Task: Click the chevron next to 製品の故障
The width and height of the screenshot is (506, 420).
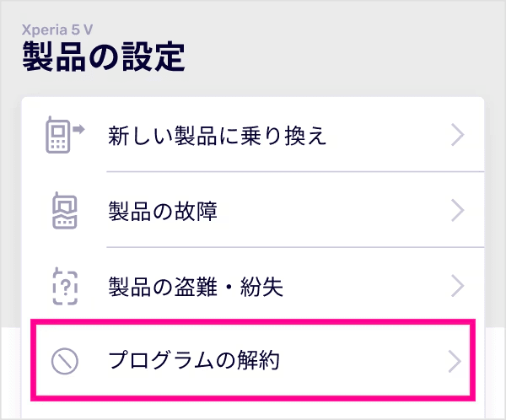Action: click(x=457, y=211)
